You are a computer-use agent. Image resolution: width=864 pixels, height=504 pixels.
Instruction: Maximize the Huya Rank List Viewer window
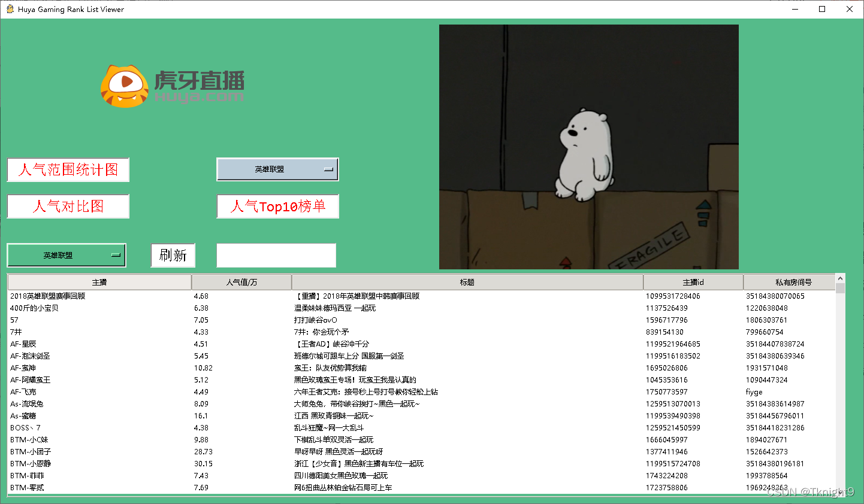[822, 9]
